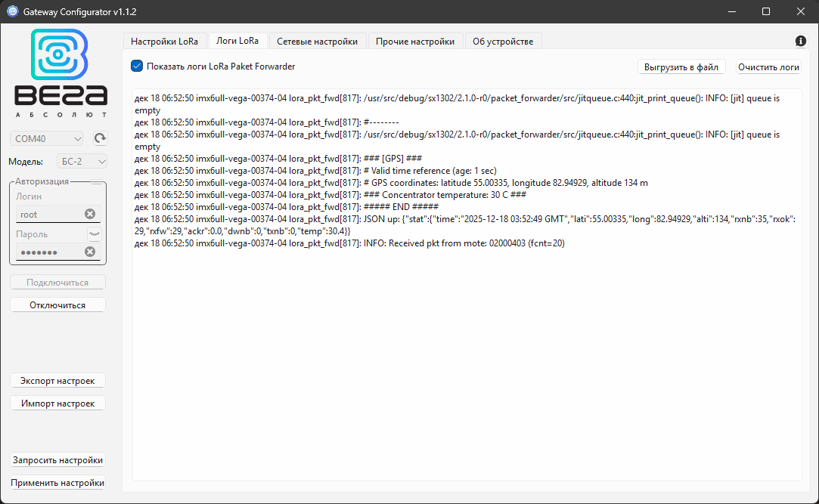Switch to the Сетевые настройки tab
Viewport: 819px width, 504px height.
coord(317,41)
